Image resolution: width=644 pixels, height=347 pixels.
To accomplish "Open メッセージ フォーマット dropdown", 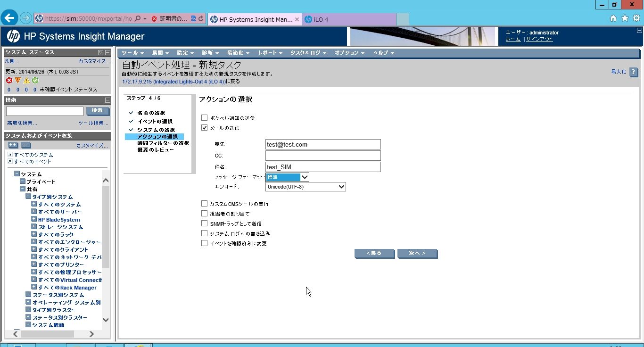I will (287, 177).
